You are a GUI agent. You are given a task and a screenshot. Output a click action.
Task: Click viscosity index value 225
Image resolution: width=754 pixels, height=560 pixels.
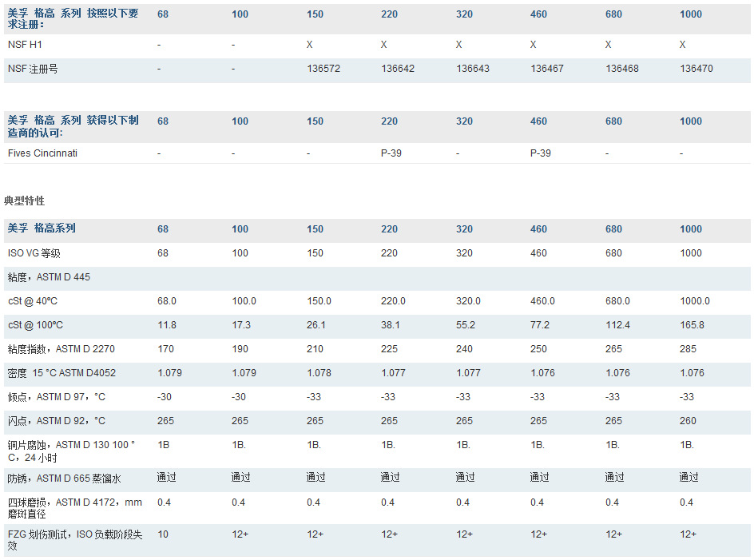389,349
